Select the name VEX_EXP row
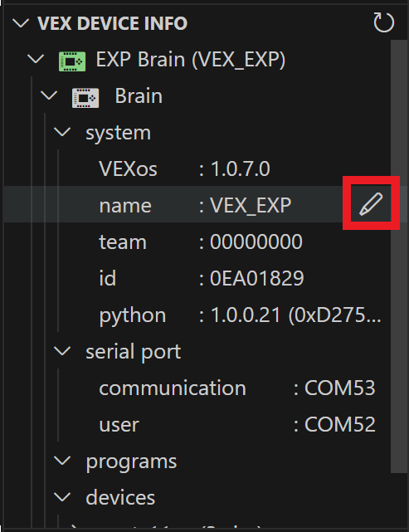 (197, 205)
